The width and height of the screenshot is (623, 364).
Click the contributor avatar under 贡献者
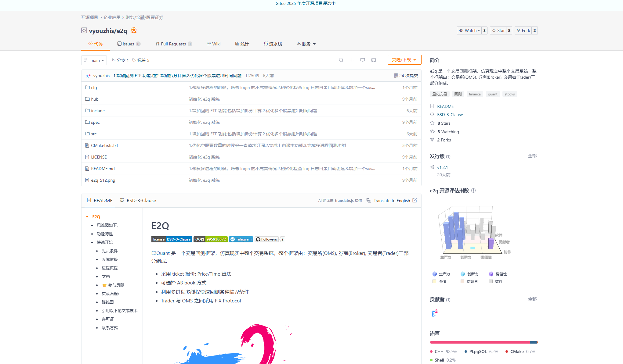(435, 313)
